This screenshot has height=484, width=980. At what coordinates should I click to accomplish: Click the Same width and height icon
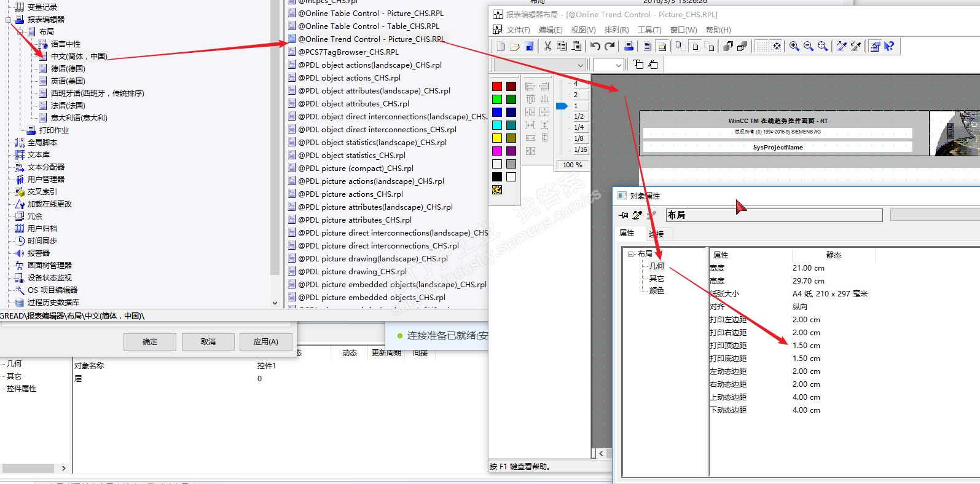(530, 151)
